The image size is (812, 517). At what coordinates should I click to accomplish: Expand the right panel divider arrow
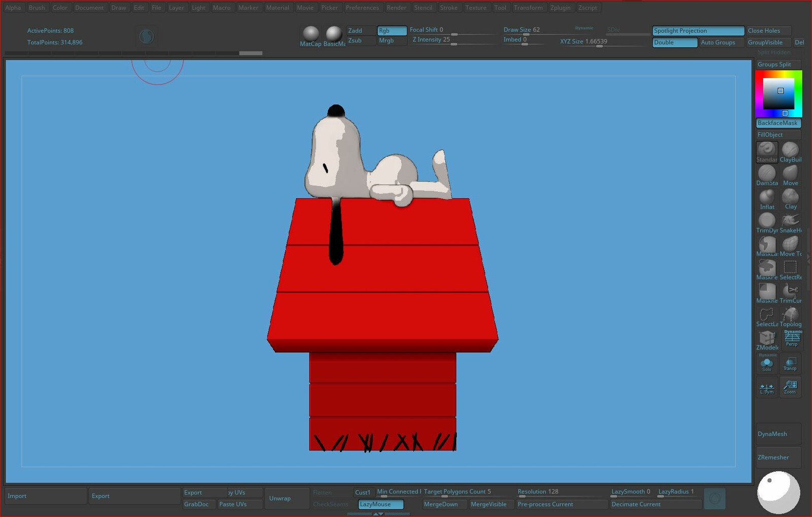809,259
